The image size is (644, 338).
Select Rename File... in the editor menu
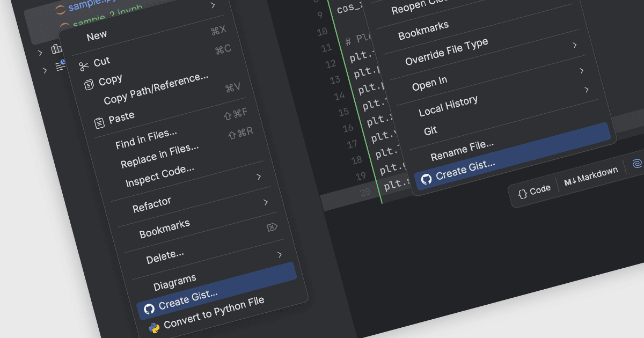(x=462, y=150)
